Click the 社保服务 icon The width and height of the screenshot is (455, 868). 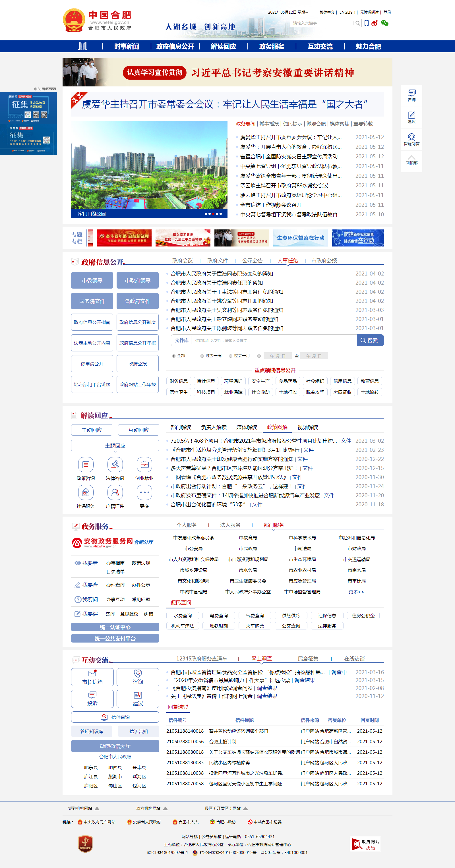pyautogui.click(x=86, y=493)
